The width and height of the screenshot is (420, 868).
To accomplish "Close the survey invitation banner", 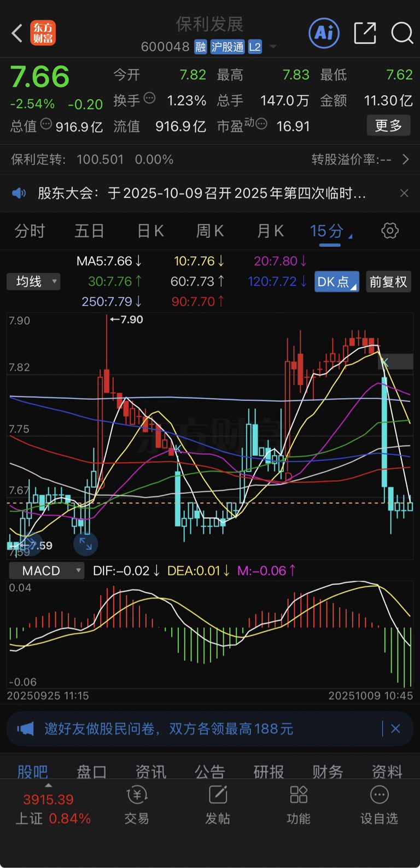I will (x=395, y=729).
